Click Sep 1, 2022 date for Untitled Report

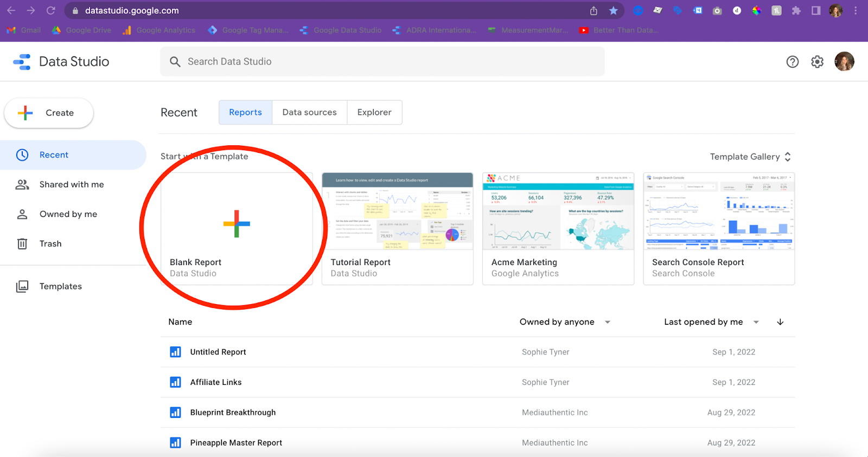click(x=733, y=352)
